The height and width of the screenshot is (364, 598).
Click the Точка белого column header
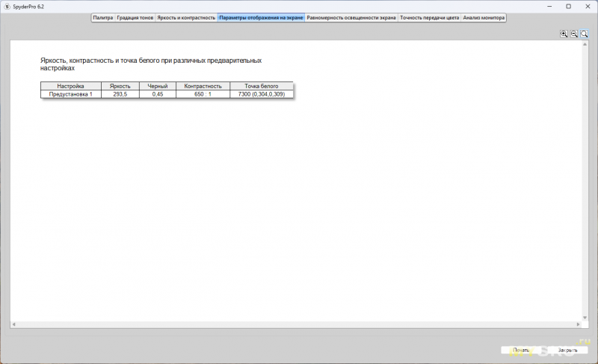(261, 86)
